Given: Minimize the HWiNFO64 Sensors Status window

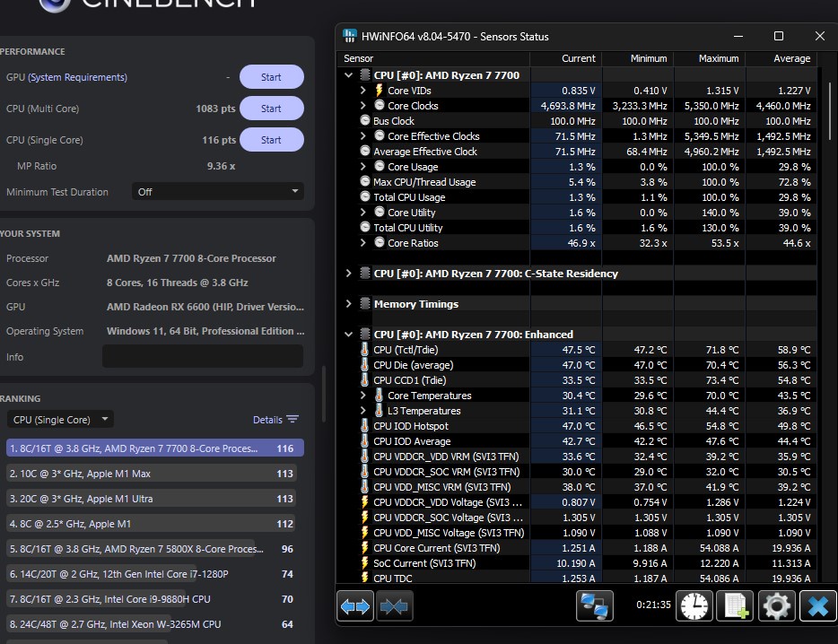Looking at the screenshot, I should point(738,36).
